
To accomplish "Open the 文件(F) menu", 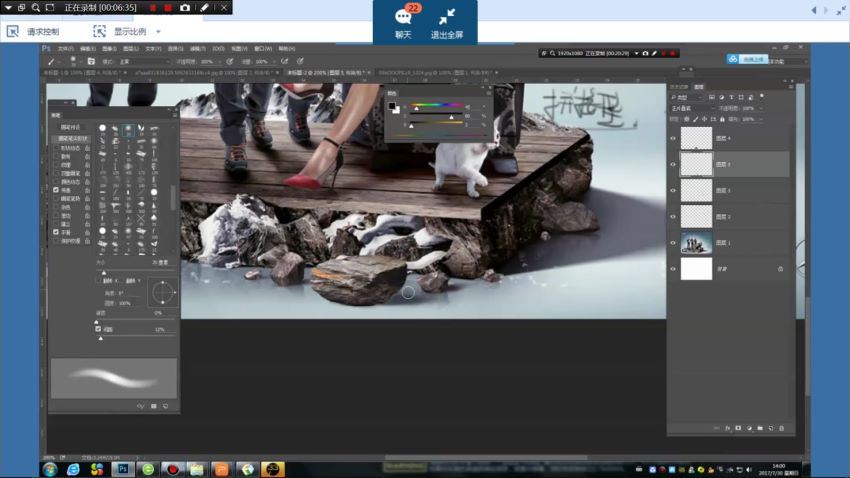I will (66, 49).
